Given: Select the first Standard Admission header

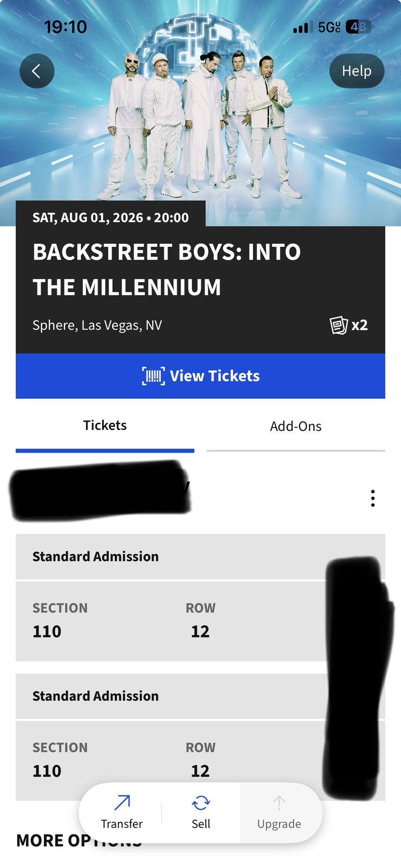Looking at the screenshot, I should click(172, 557).
